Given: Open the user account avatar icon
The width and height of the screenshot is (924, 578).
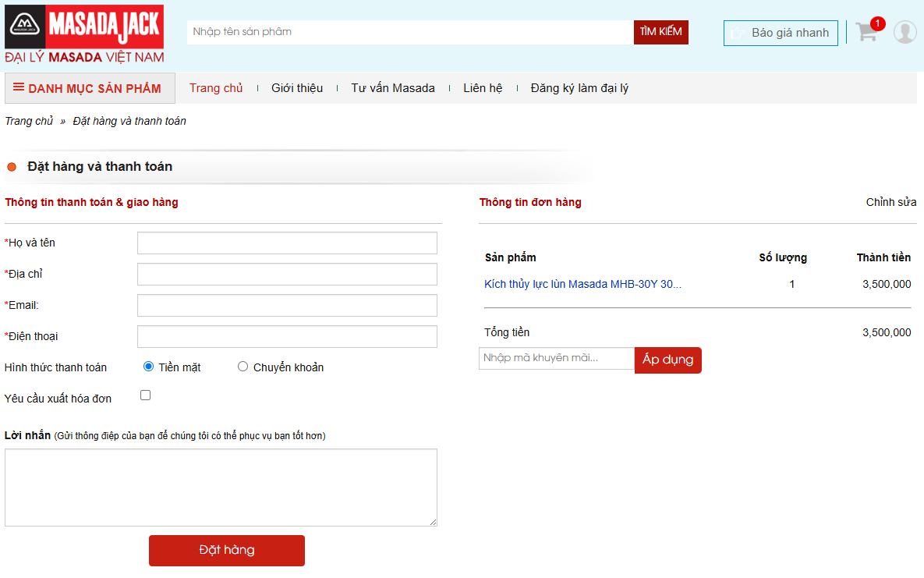Looking at the screenshot, I should [x=905, y=32].
